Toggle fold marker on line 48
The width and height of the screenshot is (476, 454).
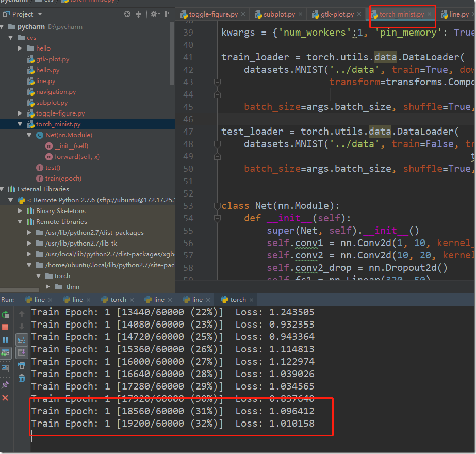217,144
